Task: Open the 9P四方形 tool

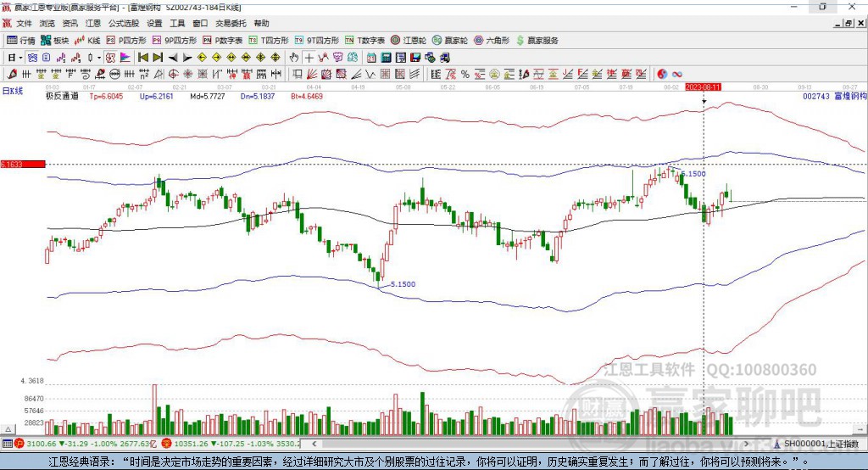Action: click(x=175, y=41)
